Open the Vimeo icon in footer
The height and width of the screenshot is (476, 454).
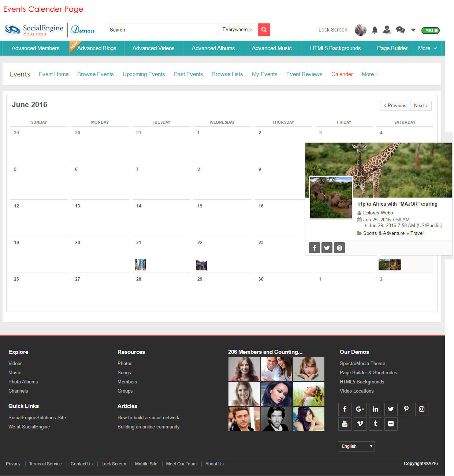click(x=360, y=424)
